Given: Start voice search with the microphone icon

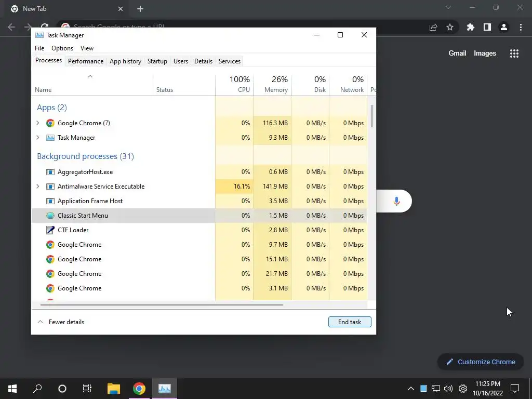Looking at the screenshot, I should (x=396, y=201).
